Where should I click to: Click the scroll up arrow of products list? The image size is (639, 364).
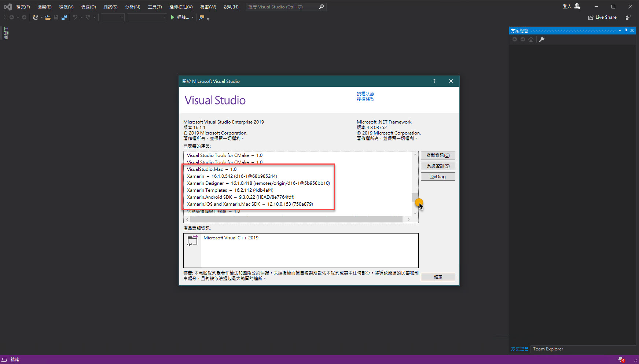point(415,155)
